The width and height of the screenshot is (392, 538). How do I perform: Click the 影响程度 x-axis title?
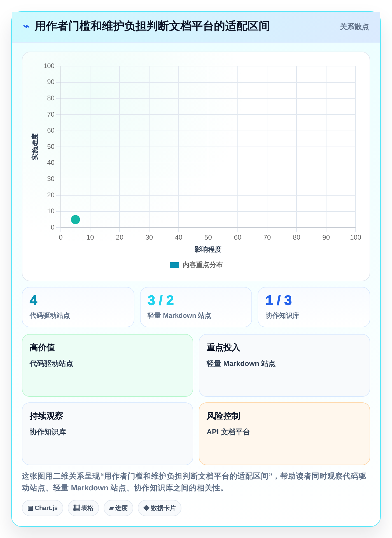(x=208, y=249)
